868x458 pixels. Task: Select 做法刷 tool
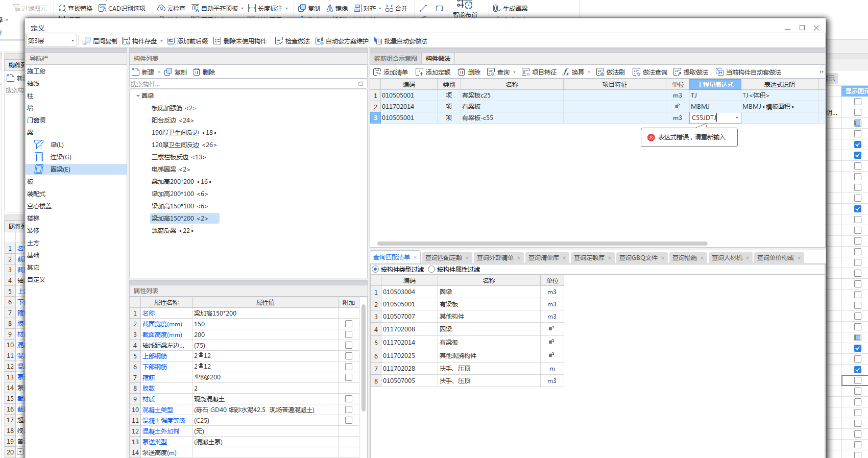pos(611,72)
